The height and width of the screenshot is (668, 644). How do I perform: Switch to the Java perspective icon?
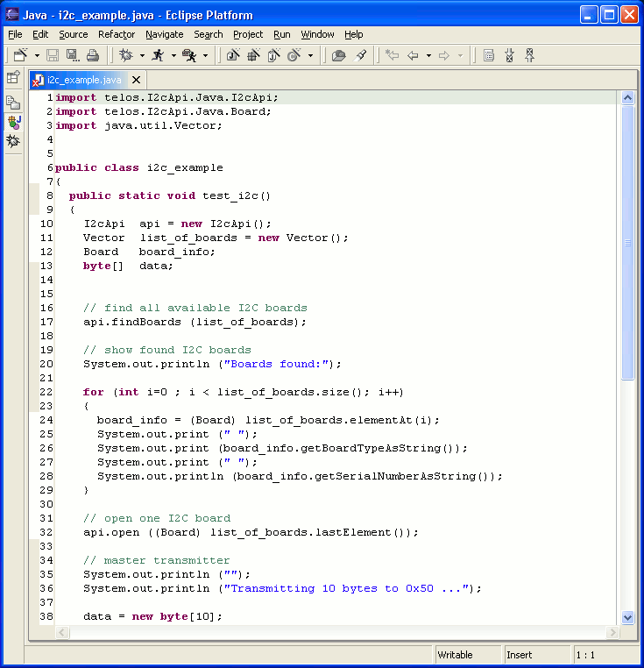point(13,122)
